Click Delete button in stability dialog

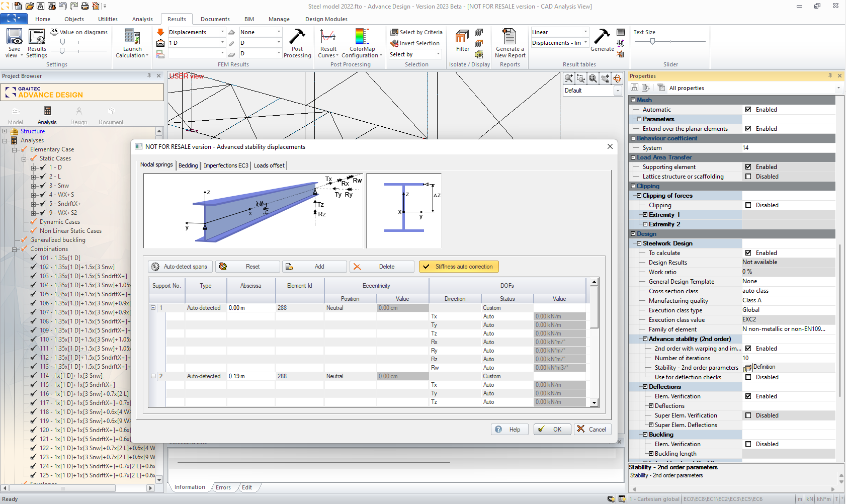coord(382,267)
